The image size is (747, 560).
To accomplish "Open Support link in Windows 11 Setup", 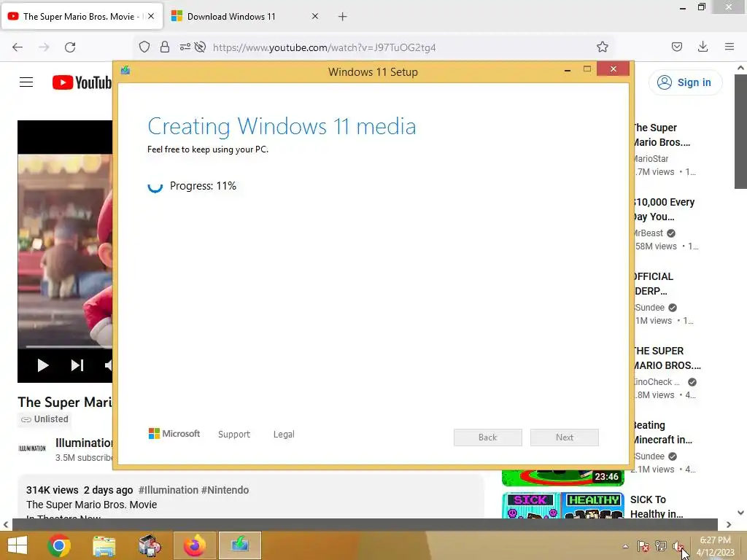I will (x=234, y=435).
